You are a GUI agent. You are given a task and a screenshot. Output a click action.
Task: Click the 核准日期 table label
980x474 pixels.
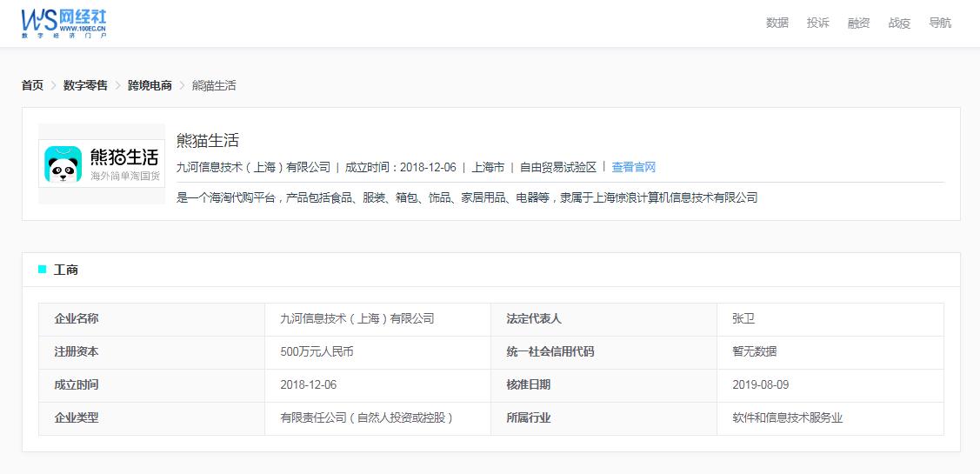click(529, 385)
